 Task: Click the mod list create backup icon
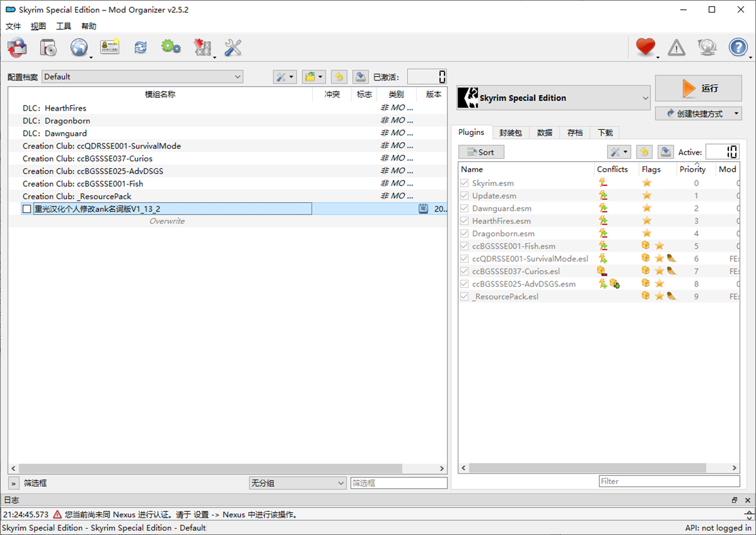[x=360, y=77]
